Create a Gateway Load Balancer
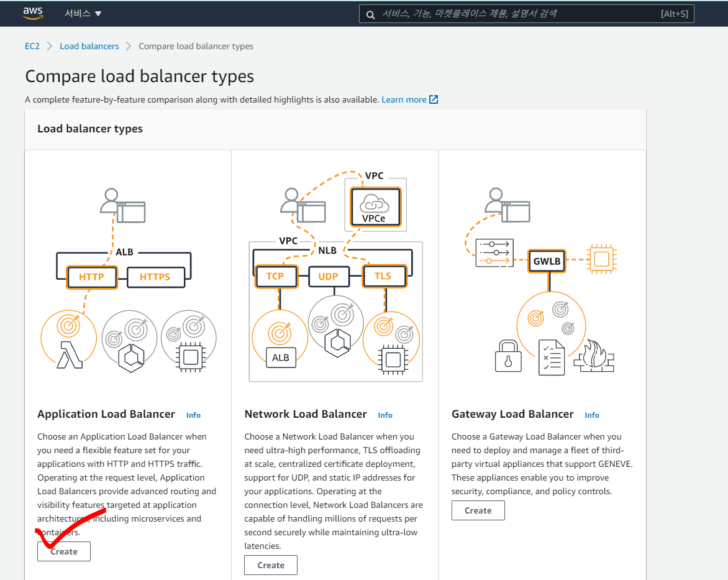The height and width of the screenshot is (580, 728). pos(478,510)
